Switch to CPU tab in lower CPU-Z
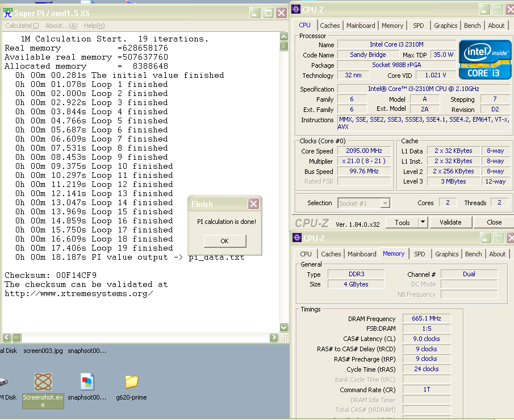 coord(306,254)
